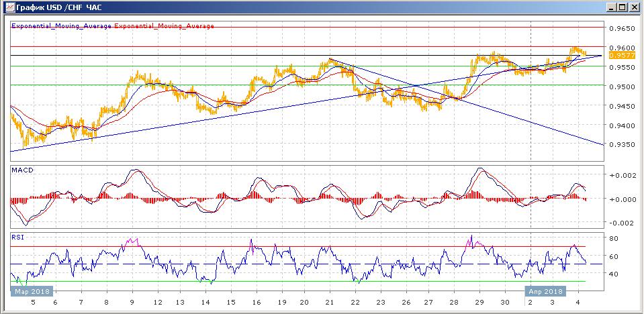Click the 0.9450 price axis label
Viewport: 644px width, 314px height.
click(621, 106)
